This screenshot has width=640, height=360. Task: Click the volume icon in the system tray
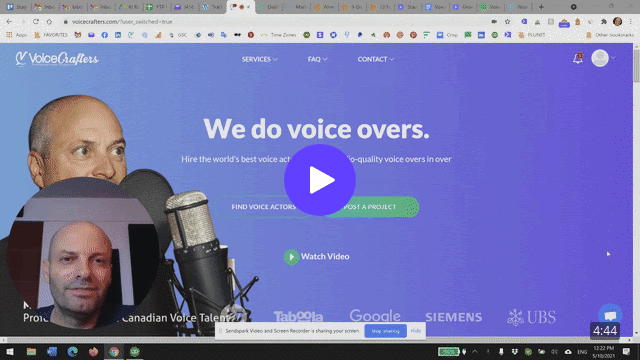[554, 351]
